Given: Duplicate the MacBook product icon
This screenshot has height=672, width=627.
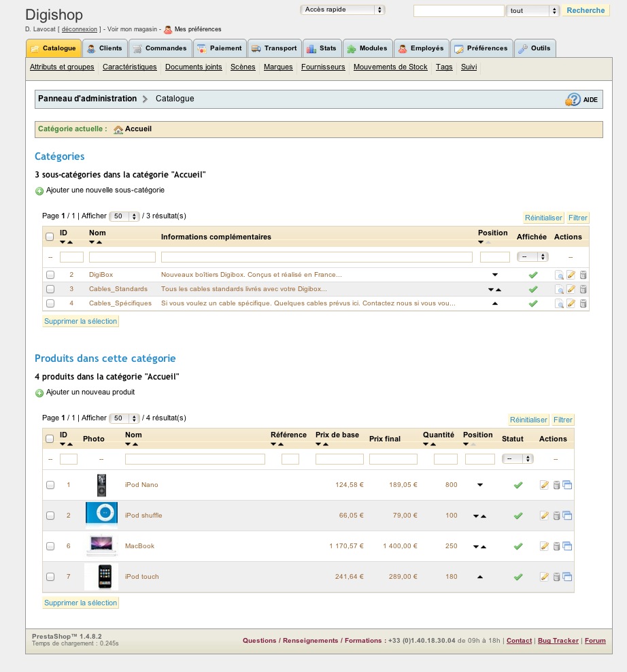Looking at the screenshot, I should [x=567, y=546].
